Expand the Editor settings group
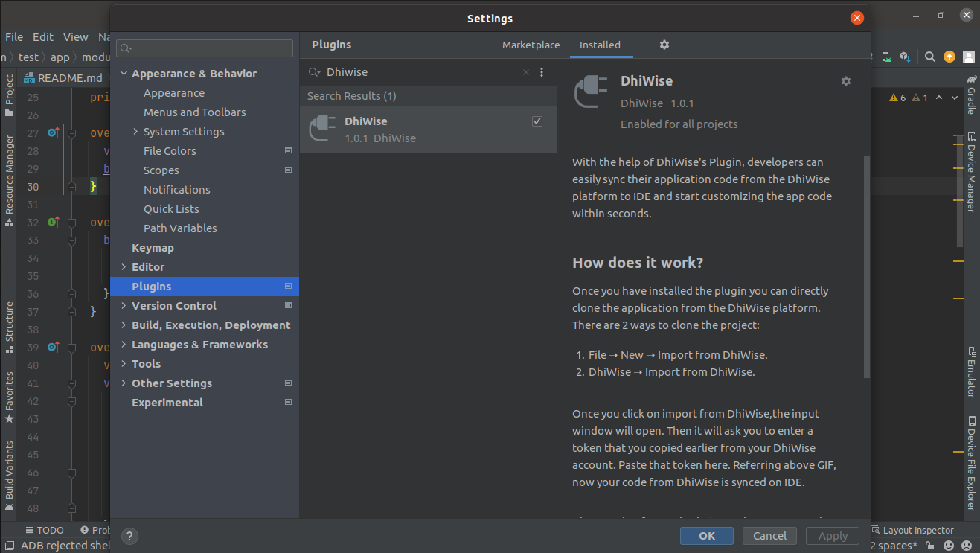Viewport: 980px width, 553px height. pyautogui.click(x=124, y=267)
